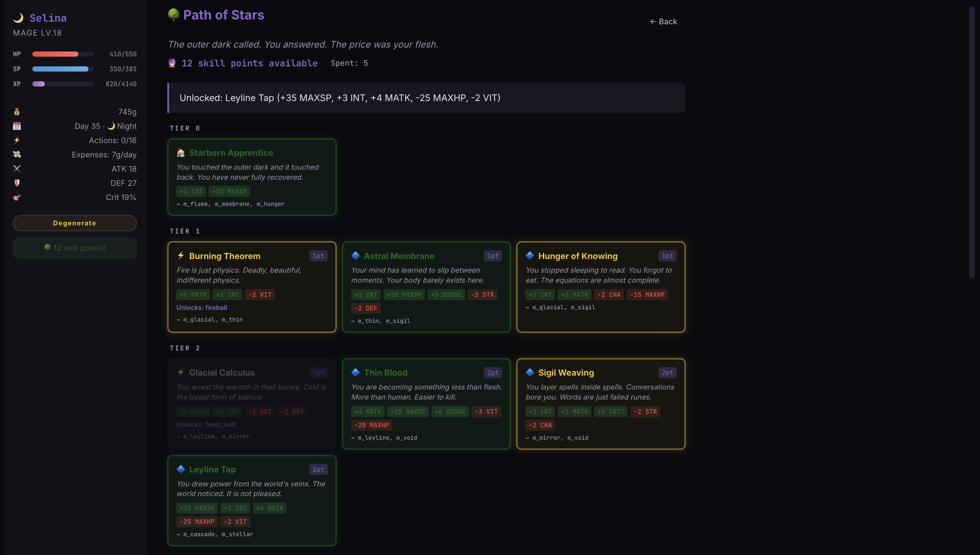980x555 pixels.
Task: Select the Thin Blood skill card
Action: click(426, 404)
